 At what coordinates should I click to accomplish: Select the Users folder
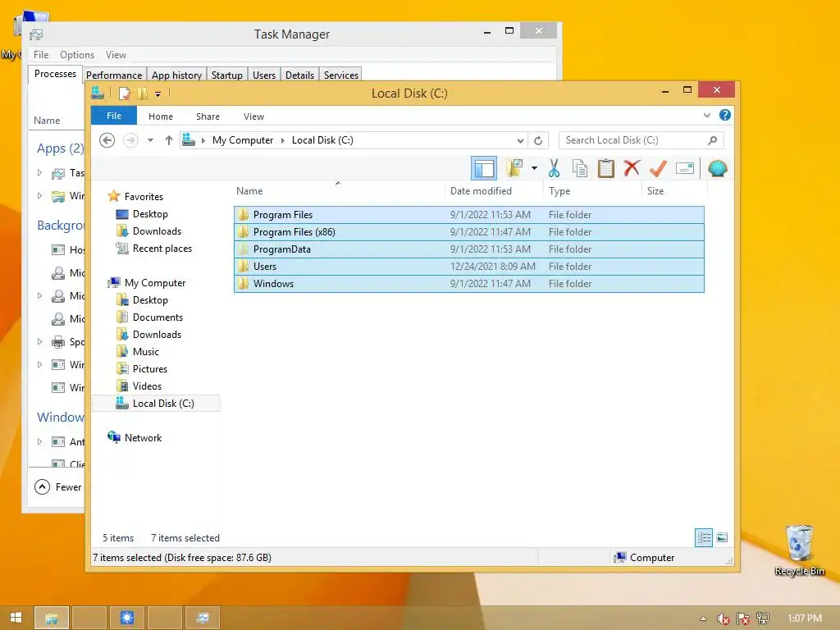pyautogui.click(x=468, y=267)
